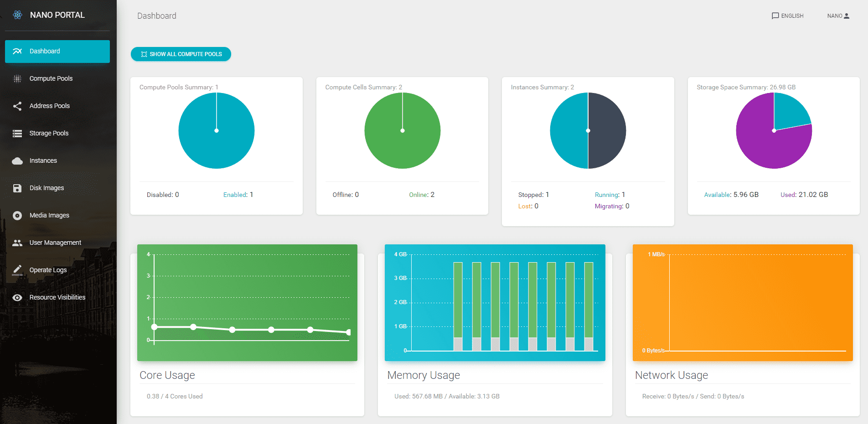
Task: Click the User Management people icon
Action: pos(17,243)
